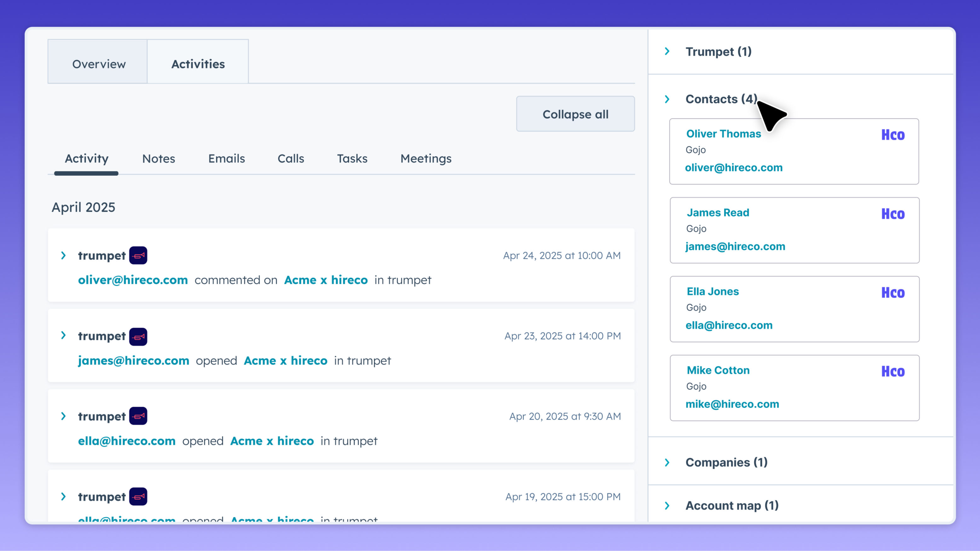Viewport: 980px width, 551px height.
Task: Click trumpet icon in Apr 24 activity
Action: click(138, 255)
